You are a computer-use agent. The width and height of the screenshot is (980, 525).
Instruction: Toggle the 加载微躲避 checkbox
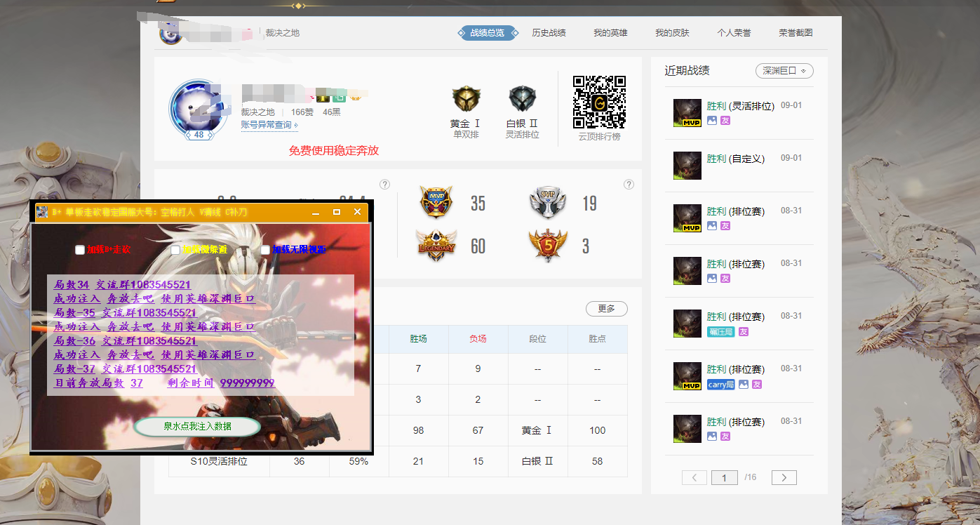click(176, 250)
